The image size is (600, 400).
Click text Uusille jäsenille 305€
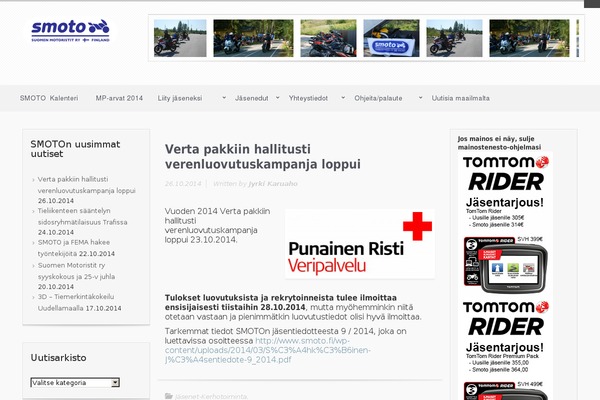[498, 217]
